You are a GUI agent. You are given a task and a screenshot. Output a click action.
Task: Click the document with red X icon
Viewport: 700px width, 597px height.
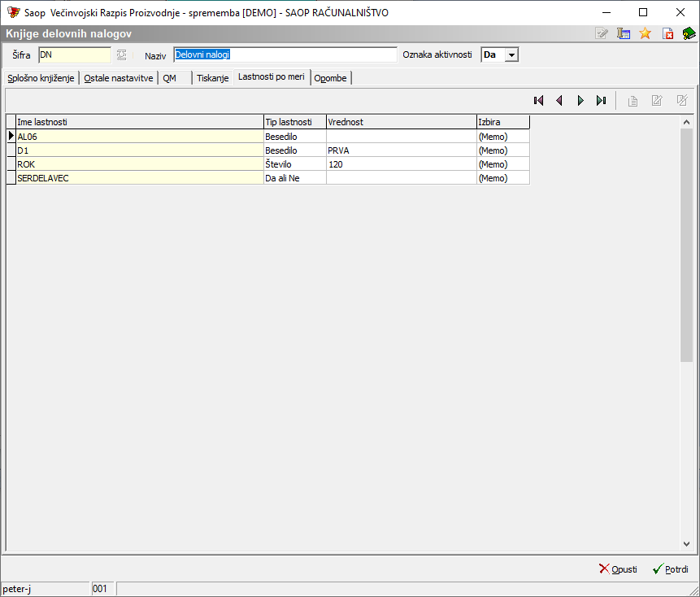coord(667,33)
